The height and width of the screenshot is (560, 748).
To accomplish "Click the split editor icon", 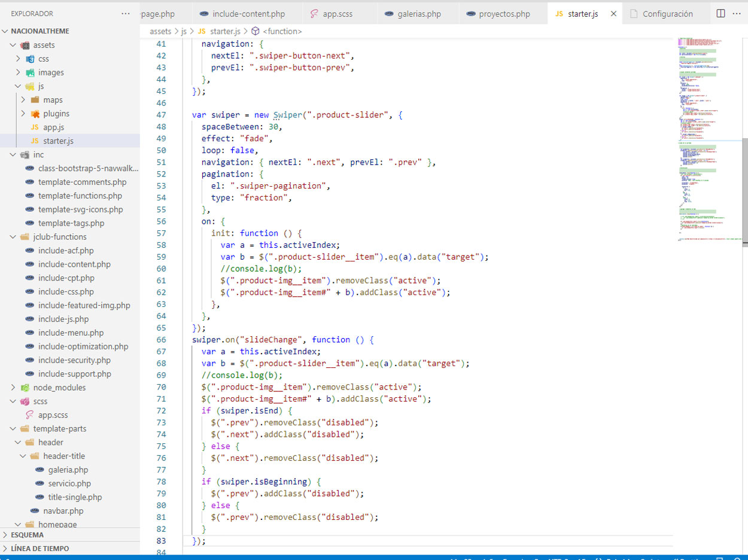I will [720, 13].
